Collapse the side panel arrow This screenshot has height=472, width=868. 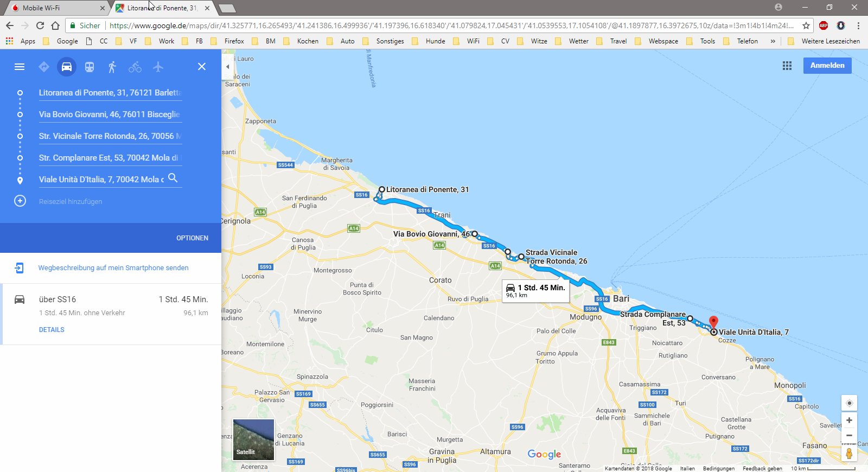click(x=228, y=67)
